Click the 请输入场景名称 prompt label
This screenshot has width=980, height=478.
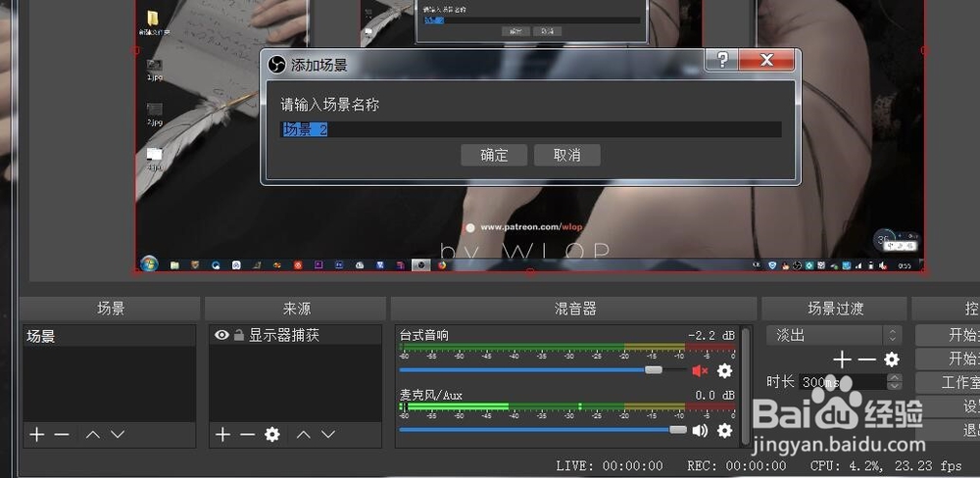[x=329, y=105]
